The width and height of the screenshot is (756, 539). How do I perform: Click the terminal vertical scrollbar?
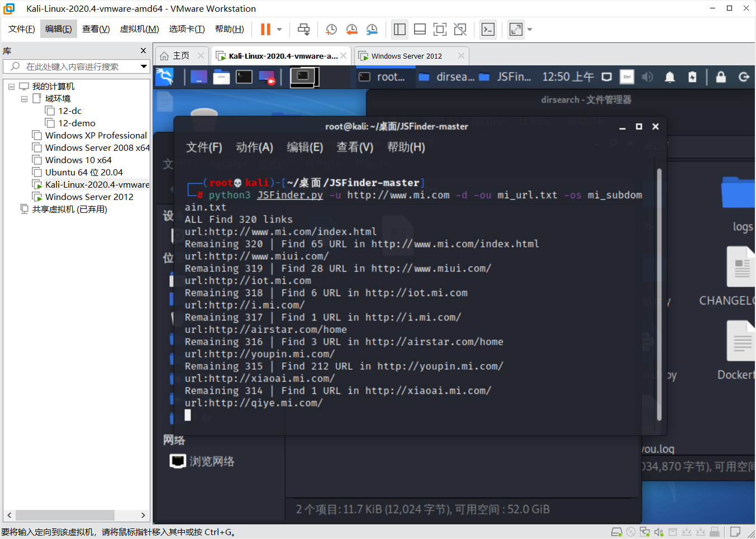[659, 294]
